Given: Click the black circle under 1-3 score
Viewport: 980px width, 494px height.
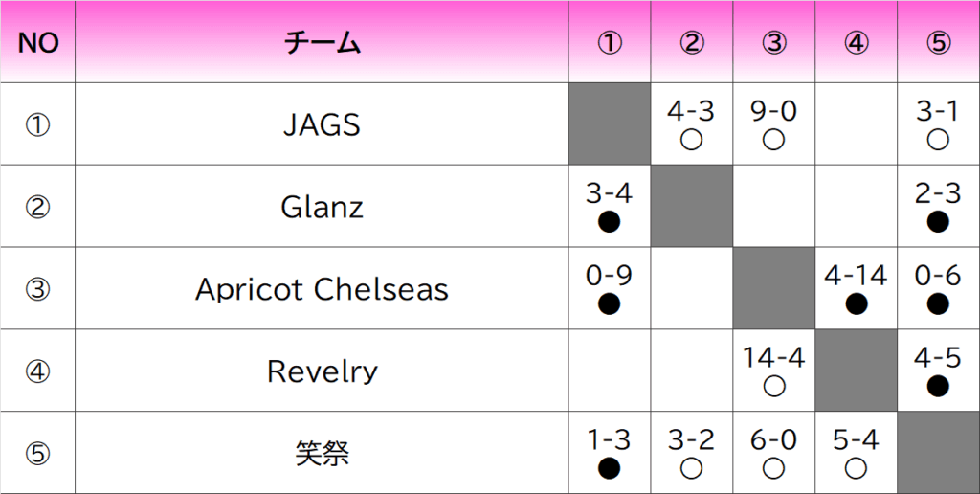Looking at the screenshot, I should [x=609, y=468].
